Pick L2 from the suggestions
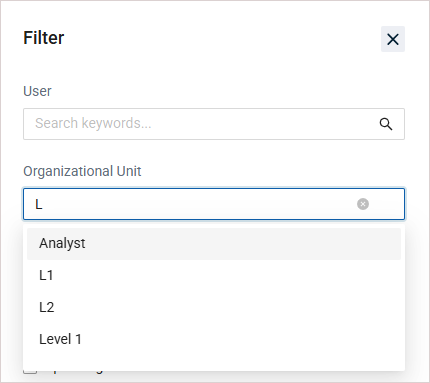430x383 pixels. point(214,308)
